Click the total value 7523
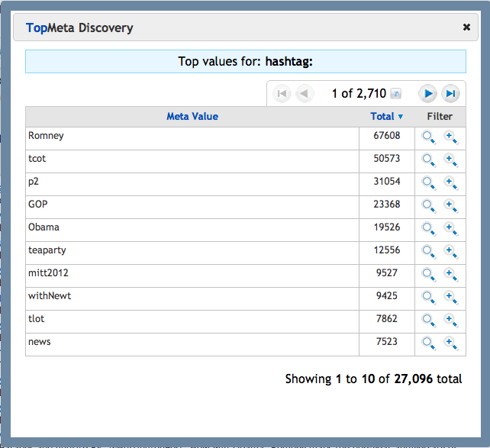This screenshot has width=490, height=448. point(387,341)
